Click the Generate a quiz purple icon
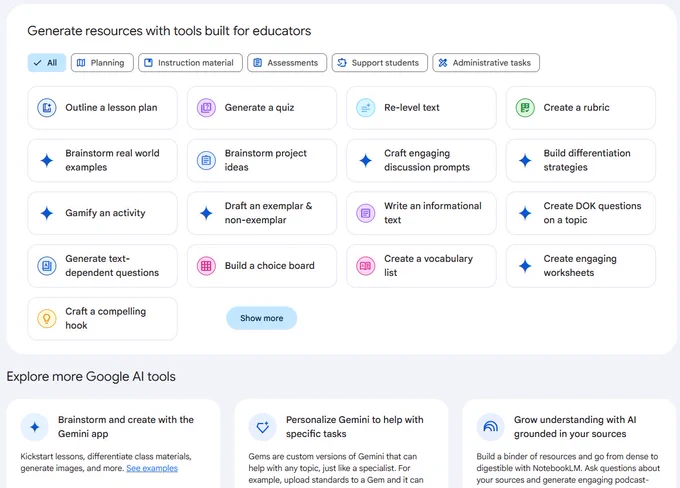 [206, 108]
